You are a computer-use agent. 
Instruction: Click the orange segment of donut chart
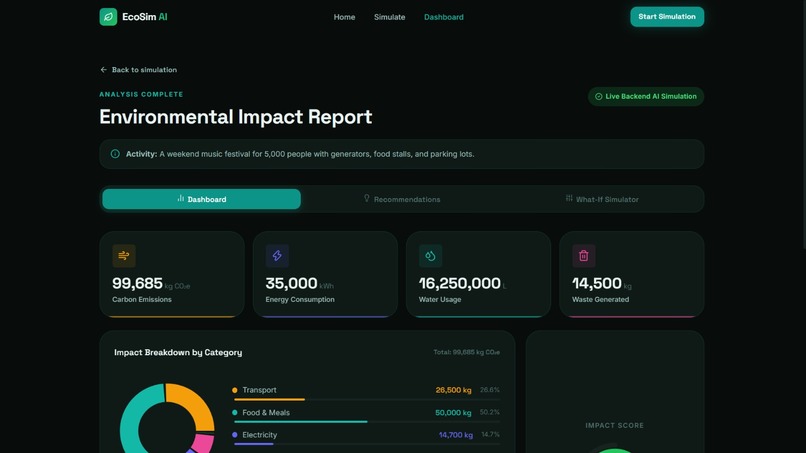(x=194, y=402)
